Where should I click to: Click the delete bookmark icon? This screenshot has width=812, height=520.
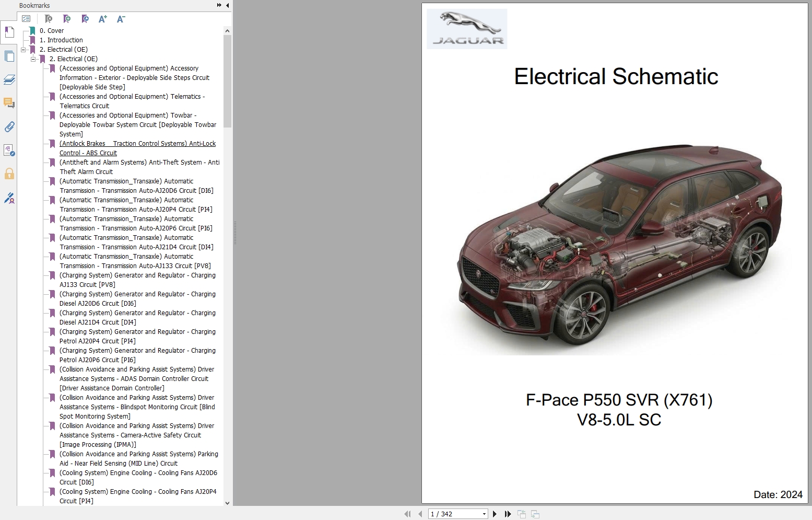(49, 19)
